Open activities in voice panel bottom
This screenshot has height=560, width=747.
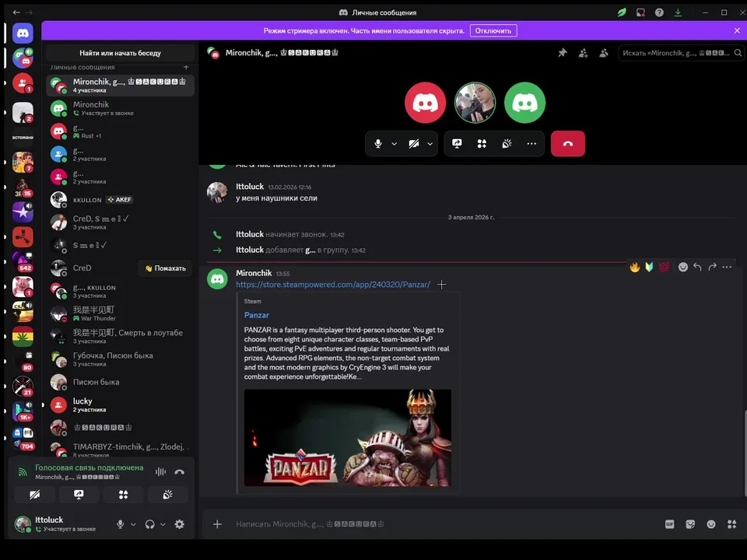[x=124, y=495]
